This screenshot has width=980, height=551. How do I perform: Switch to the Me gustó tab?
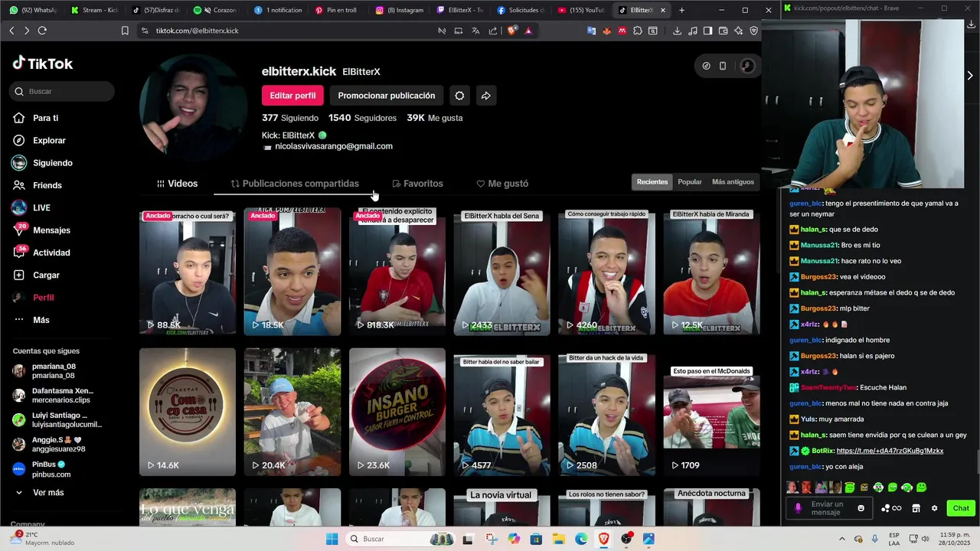click(502, 184)
